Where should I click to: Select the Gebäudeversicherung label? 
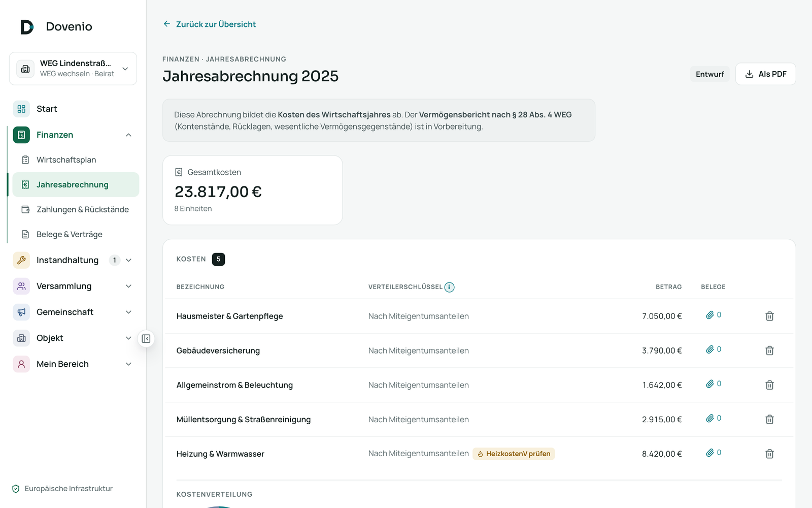point(218,351)
